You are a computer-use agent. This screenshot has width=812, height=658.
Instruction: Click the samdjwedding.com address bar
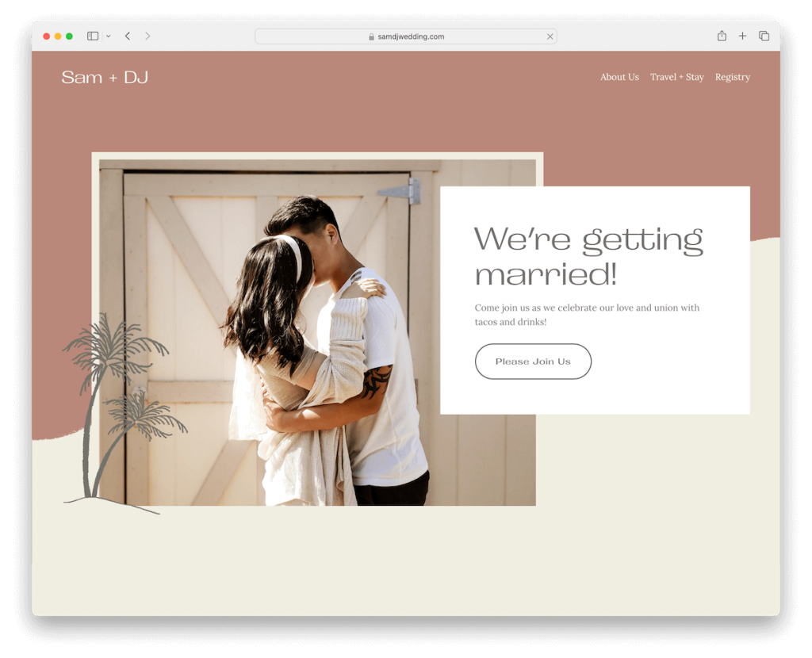[405, 36]
